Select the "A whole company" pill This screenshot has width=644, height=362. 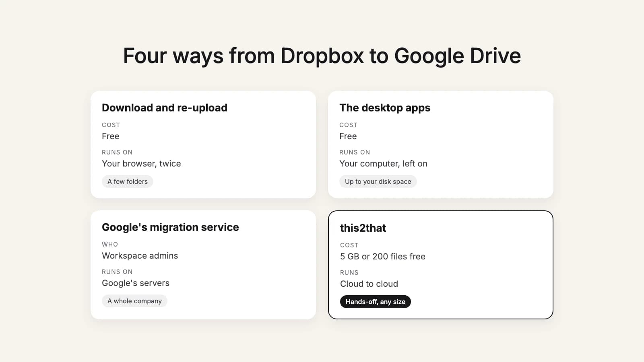pyautogui.click(x=134, y=301)
